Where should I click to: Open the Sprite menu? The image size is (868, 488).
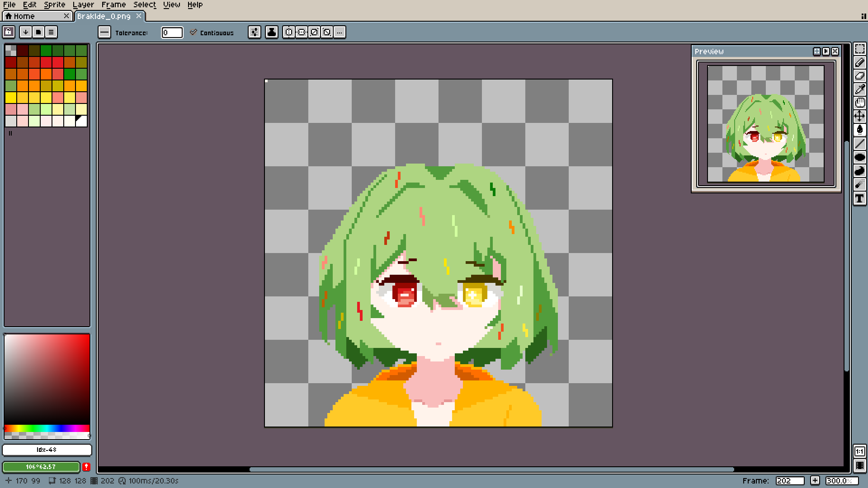[54, 5]
